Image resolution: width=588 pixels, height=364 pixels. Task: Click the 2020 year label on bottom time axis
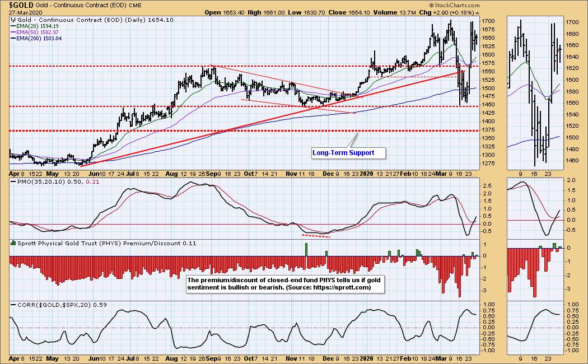366,358
